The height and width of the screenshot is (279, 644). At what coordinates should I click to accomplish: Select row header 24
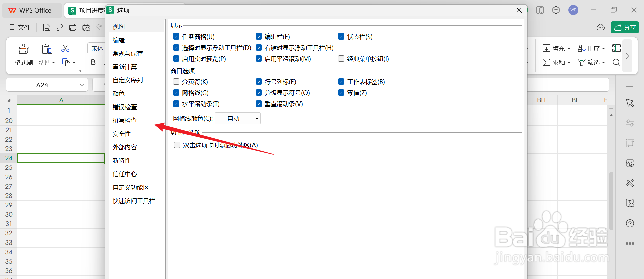[x=9, y=158]
